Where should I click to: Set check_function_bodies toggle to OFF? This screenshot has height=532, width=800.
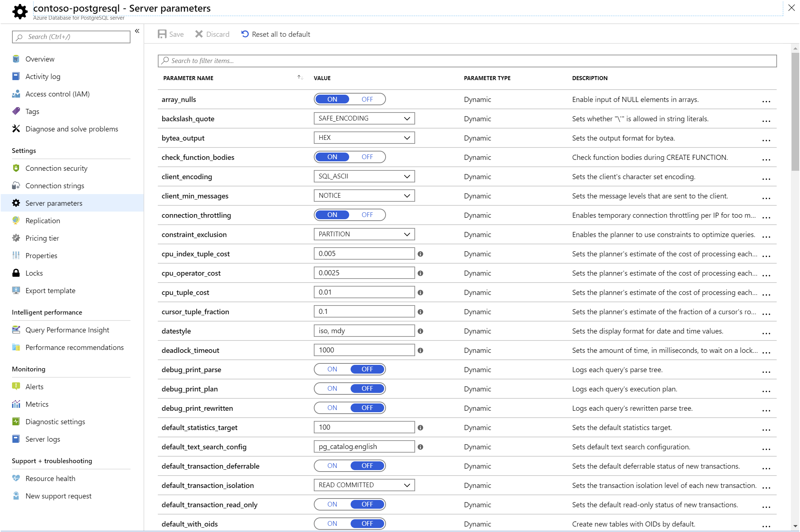point(367,157)
